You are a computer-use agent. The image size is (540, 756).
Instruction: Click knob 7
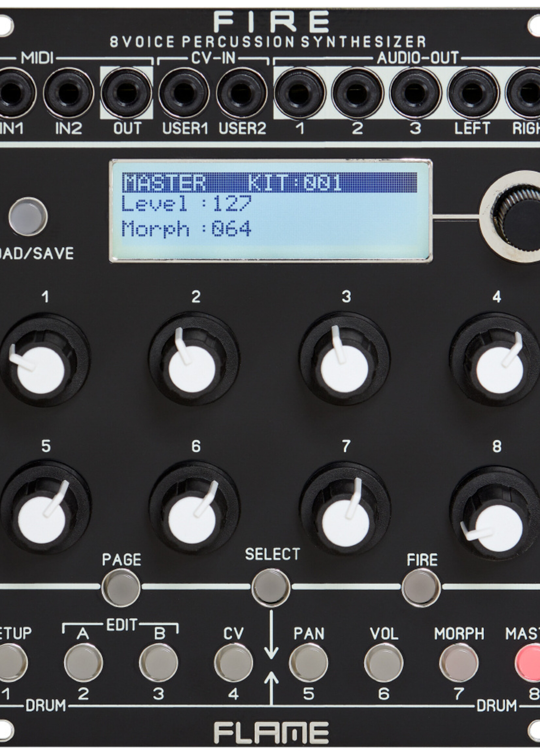point(345,509)
